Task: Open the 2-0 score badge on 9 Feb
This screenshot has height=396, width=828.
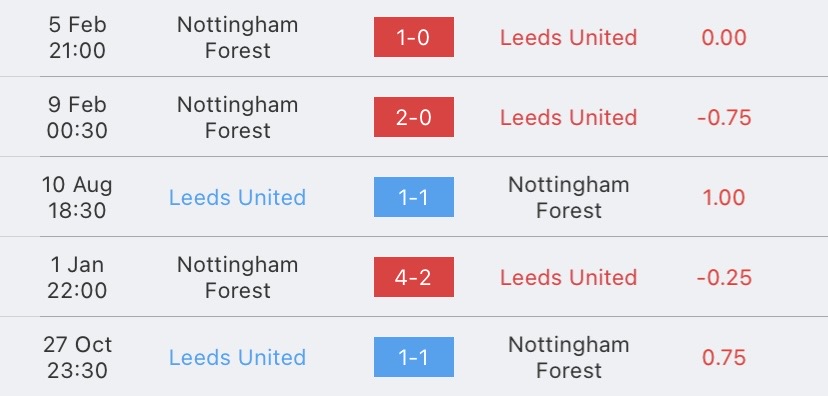Action: click(x=413, y=117)
